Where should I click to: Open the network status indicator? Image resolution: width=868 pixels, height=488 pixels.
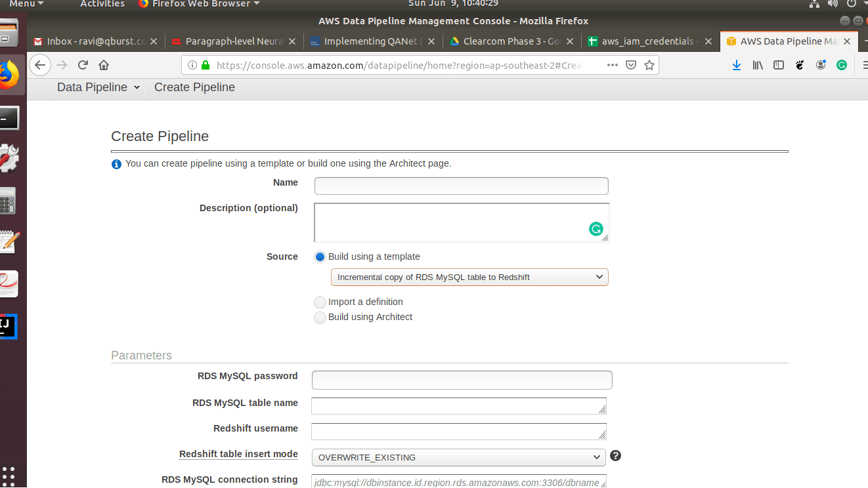pos(814,4)
